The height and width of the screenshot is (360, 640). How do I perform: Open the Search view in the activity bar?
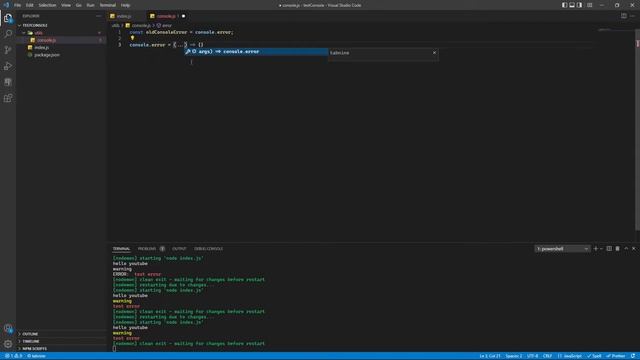click(x=8, y=34)
